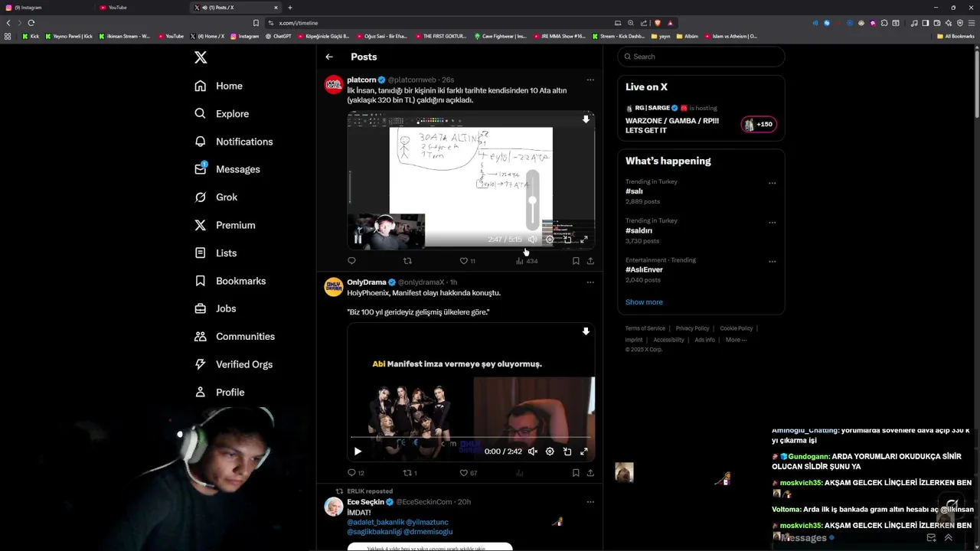Click the back arrow beside Posts
The image size is (980, 551).
point(329,57)
